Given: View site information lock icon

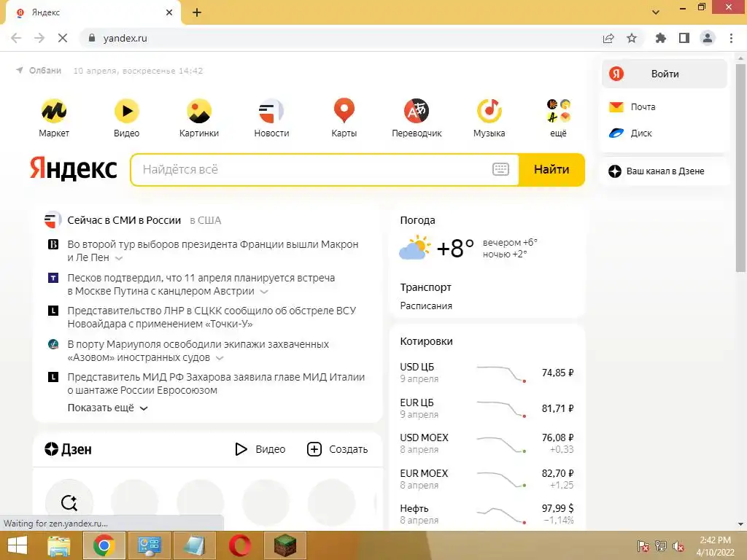Looking at the screenshot, I should (92, 38).
